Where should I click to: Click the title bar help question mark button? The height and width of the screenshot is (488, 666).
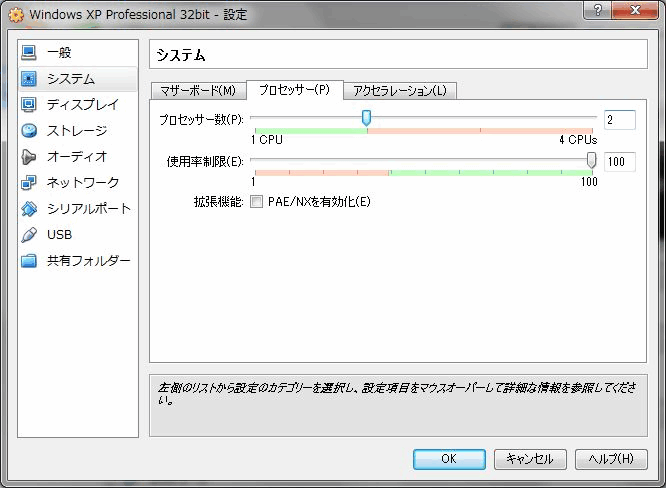(598, 10)
